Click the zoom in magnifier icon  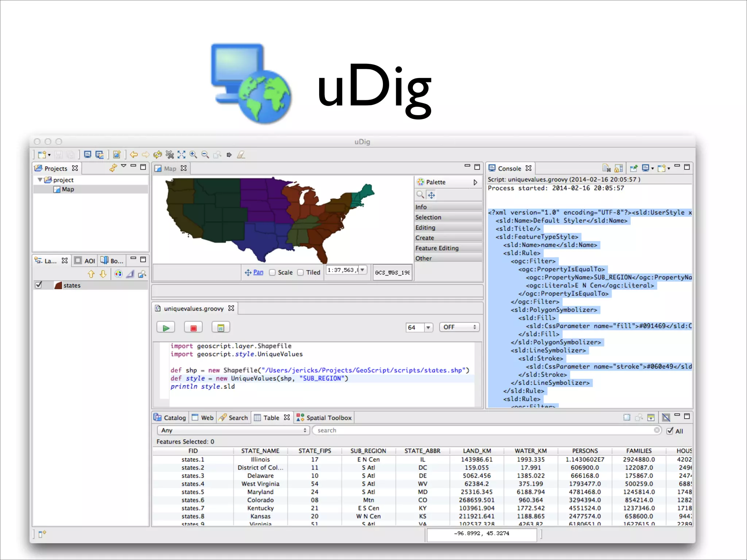point(193,155)
